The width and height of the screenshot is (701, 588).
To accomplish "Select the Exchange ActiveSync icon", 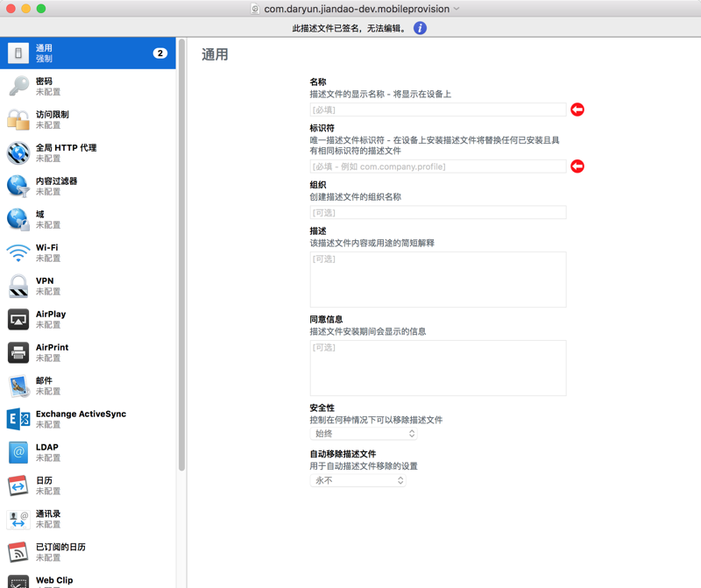I will [x=18, y=419].
